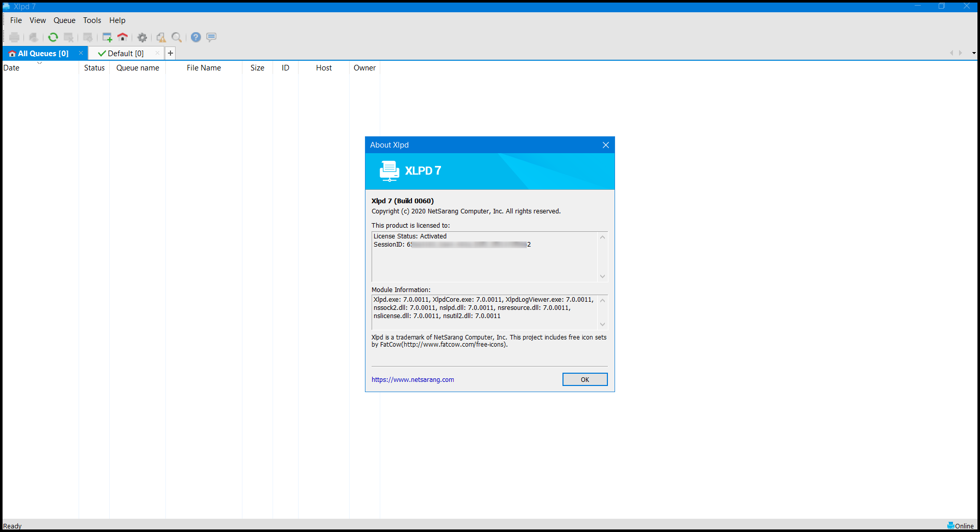Viewport: 980px width, 532px height.
Task: Click the magnifier Search toolbar icon
Action: (x=177, y=37)
